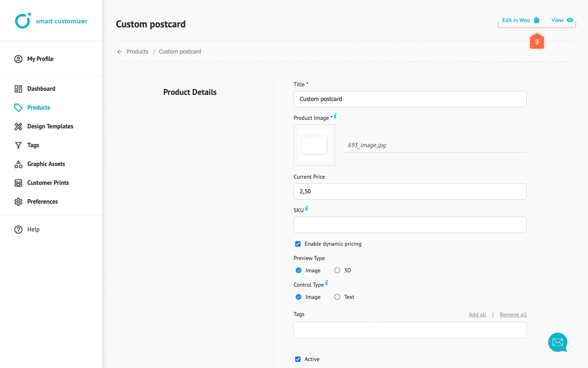Open the Tags menu item
The image size is (588, 368).
(x=33, y=145)
